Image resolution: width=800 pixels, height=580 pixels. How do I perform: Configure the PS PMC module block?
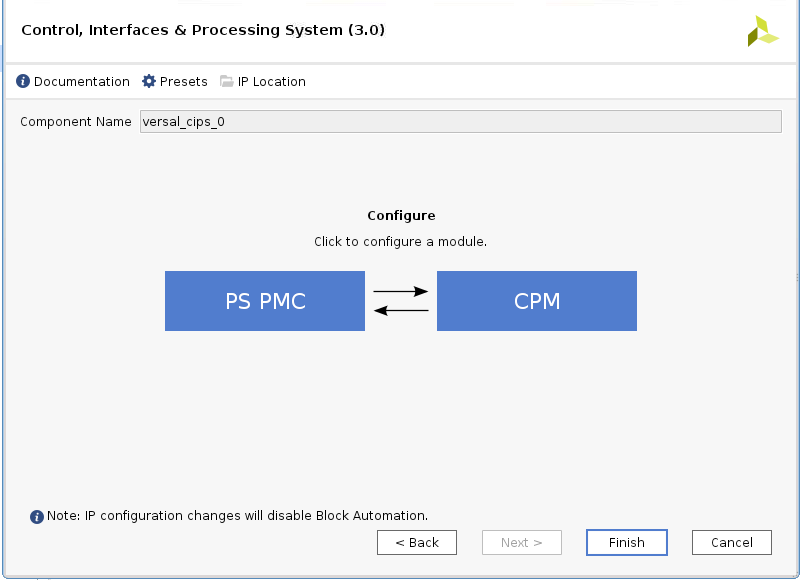coord(265,301)
